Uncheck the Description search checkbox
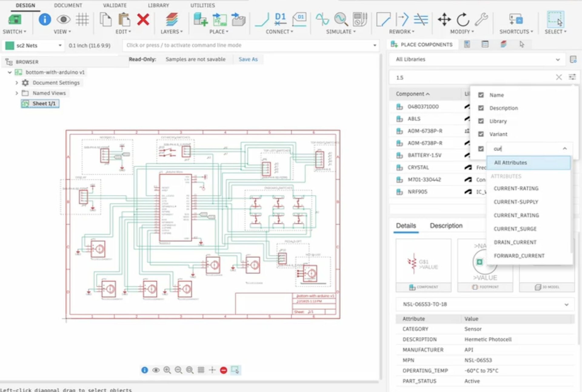 pyautogui.click(x=481, y=108)
